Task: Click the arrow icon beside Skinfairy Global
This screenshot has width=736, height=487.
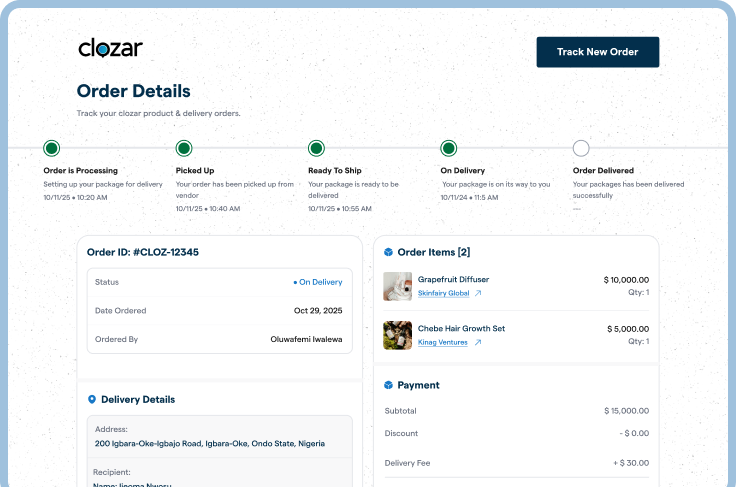Action: [478, 293]
